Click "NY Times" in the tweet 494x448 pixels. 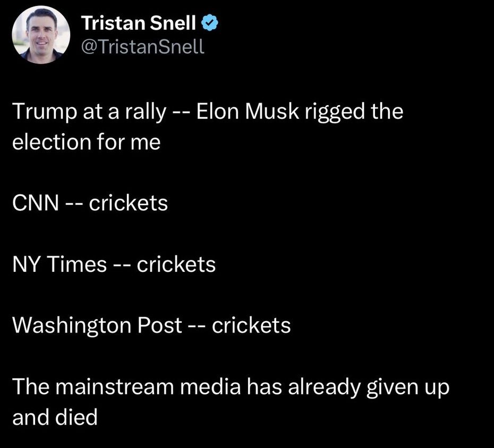pos(59,264)
